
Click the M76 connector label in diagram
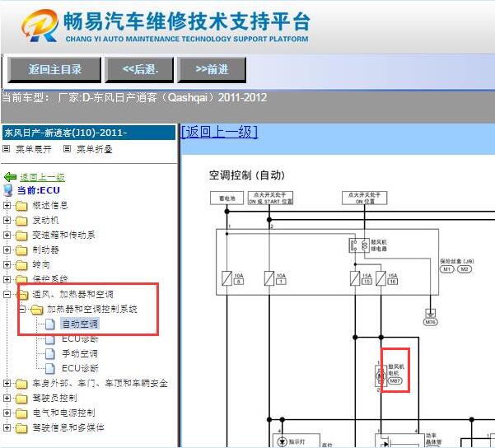[430, 322]
